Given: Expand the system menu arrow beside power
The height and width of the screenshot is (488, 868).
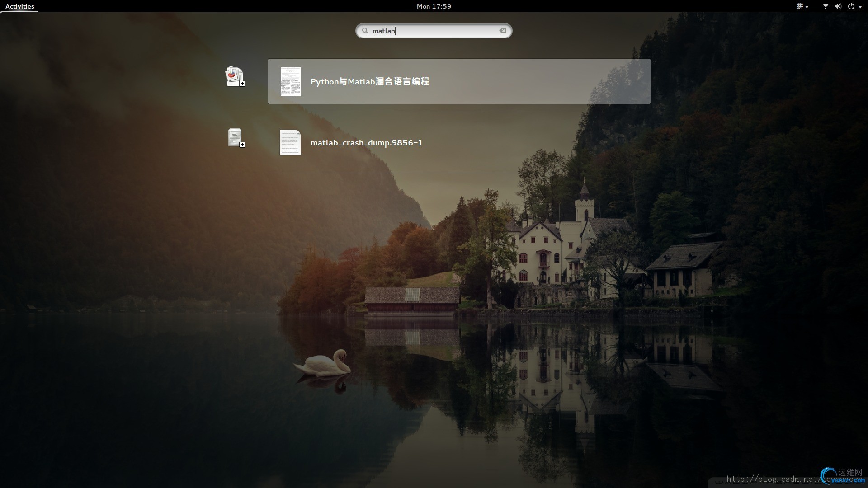Looking at the screenshot, I should click(x=860, y=7).
